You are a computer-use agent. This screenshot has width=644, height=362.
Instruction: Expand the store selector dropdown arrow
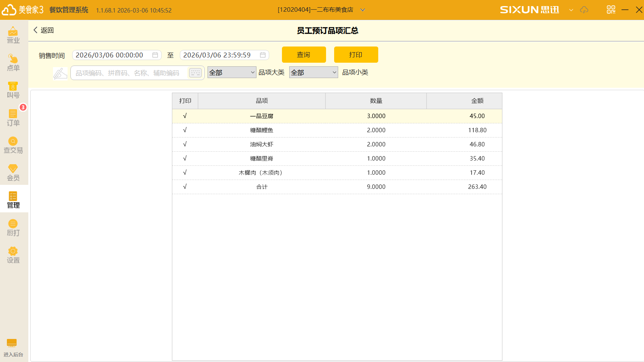click(363, 10)
